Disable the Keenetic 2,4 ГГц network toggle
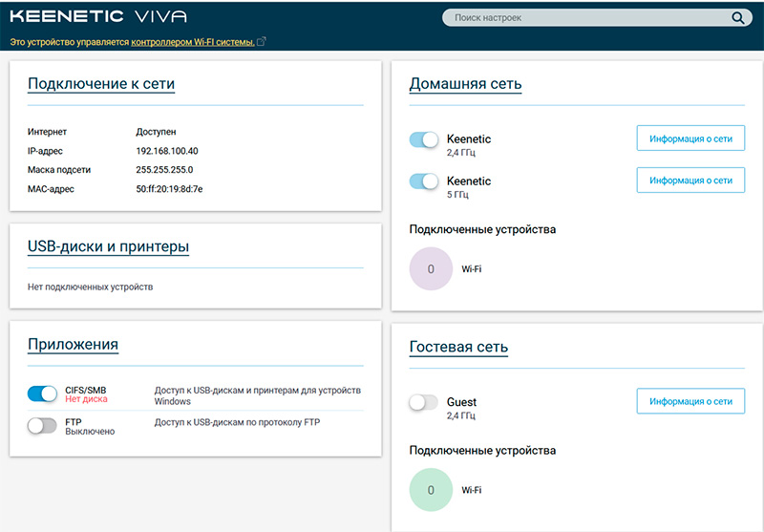This screenshot has height=532, width=764. click(423, 139)
